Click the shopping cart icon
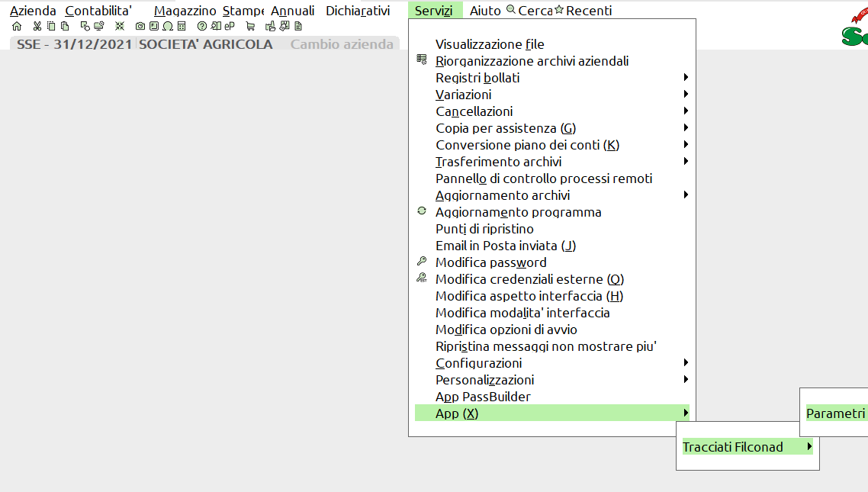 point(250,26)
